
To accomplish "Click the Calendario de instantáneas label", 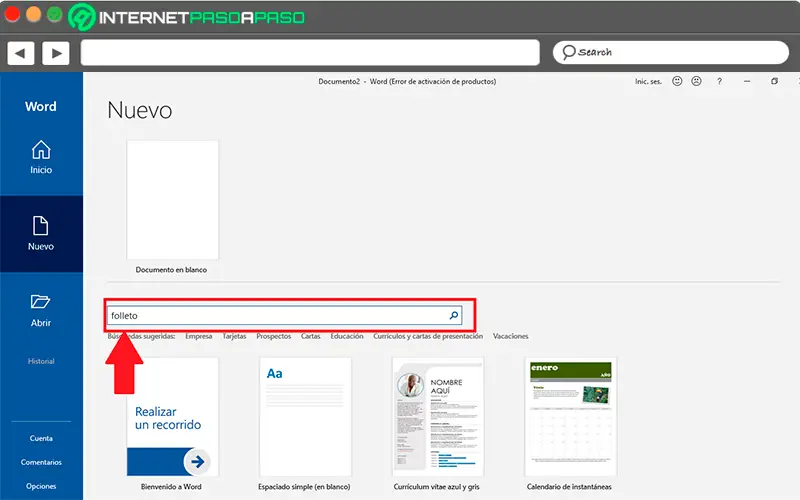I will click(x=569, y=487).
